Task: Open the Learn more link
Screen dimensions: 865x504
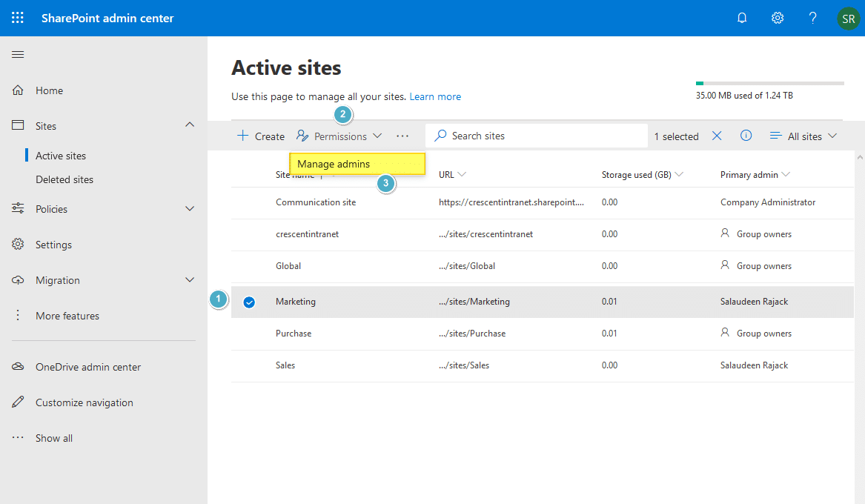Action: coord(435,96)
